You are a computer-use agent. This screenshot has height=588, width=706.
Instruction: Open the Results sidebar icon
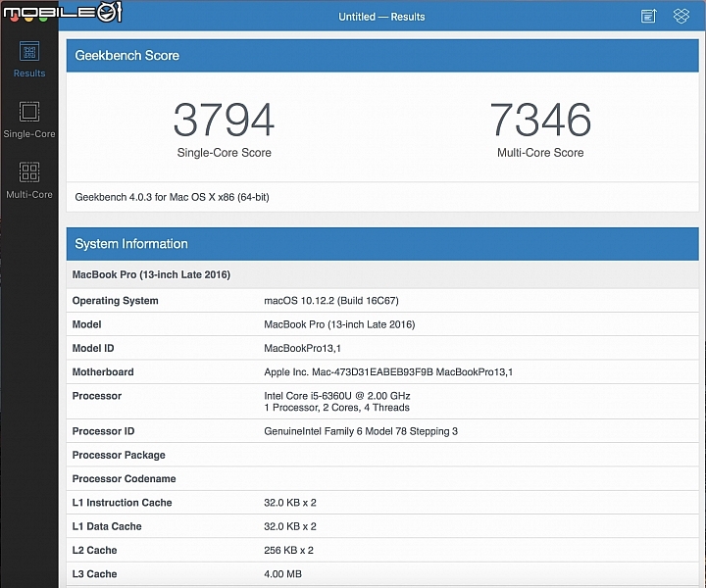pos(29,51)
